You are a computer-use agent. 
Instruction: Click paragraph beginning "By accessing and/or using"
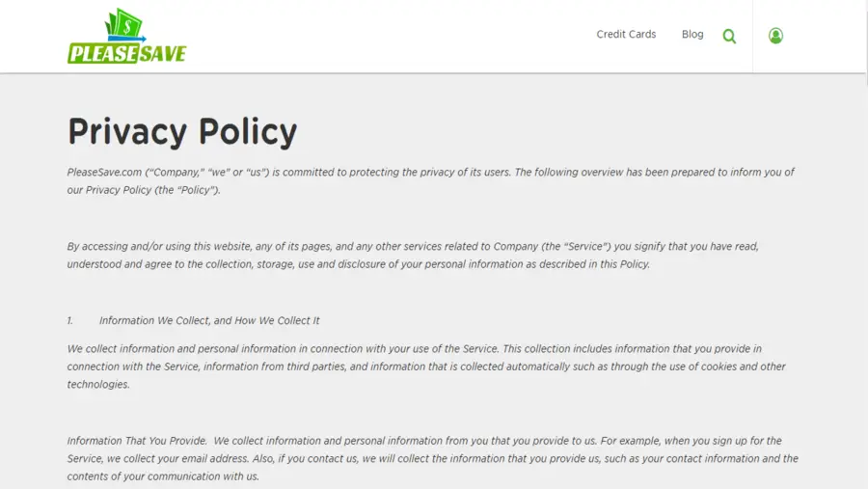[413, 247]
